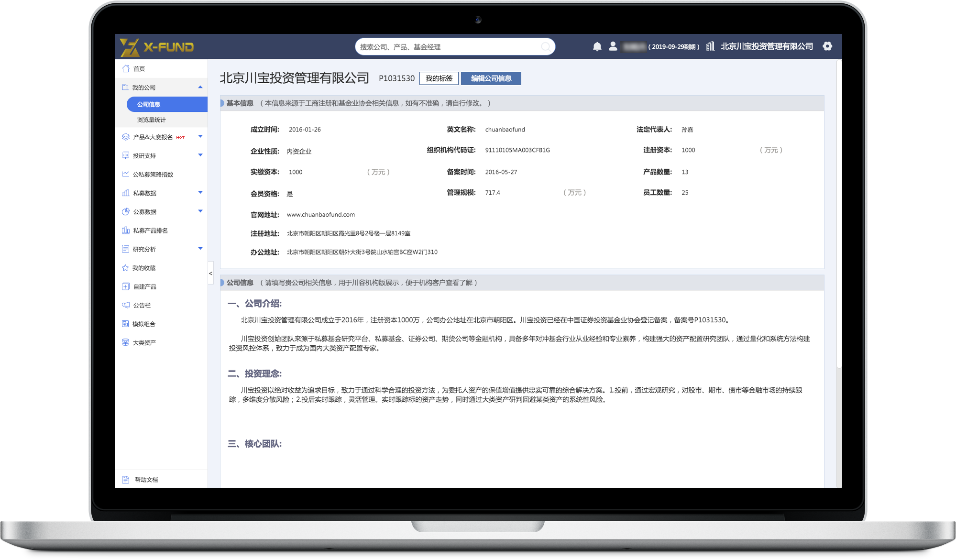Expand the 私募数据 dropdown arrow
The width and height of the screenshot is (956, 560).
(x=200, y=192)
